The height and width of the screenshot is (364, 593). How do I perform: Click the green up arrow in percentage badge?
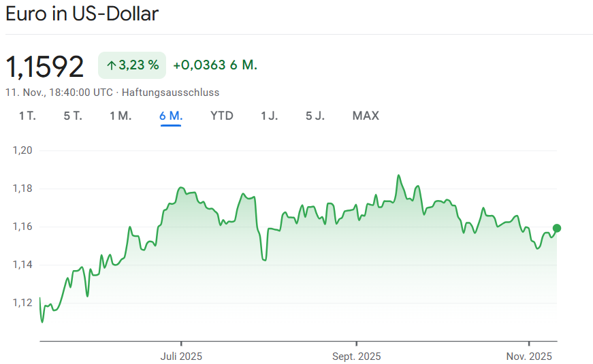[x=111, y=65]
